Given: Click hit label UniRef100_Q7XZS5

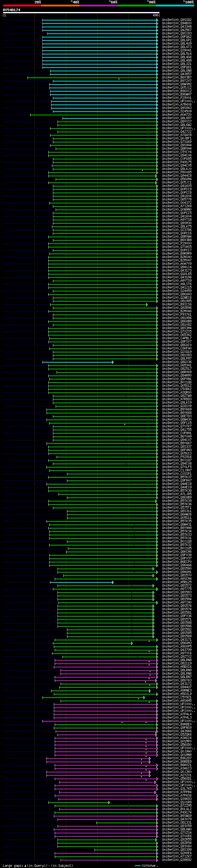Looking at the screenshot, I should 177,332.
